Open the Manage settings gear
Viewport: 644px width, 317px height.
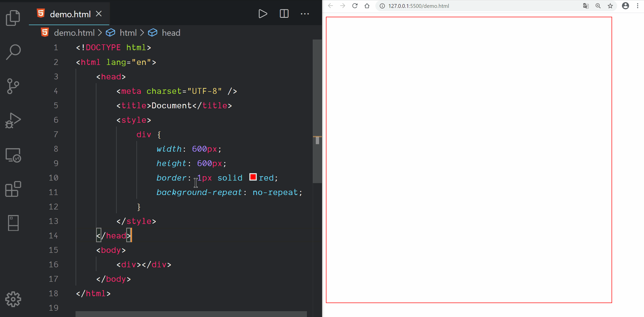pos(13,299)
